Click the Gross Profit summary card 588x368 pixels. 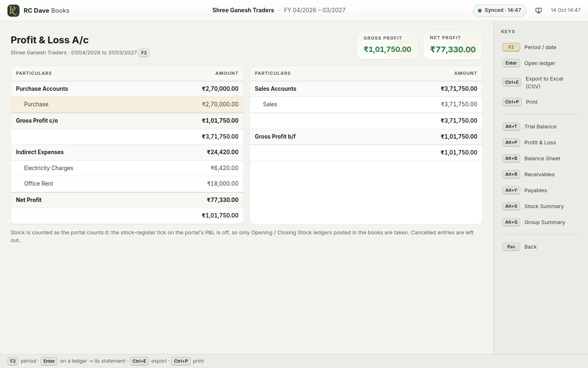click(387, 45)
